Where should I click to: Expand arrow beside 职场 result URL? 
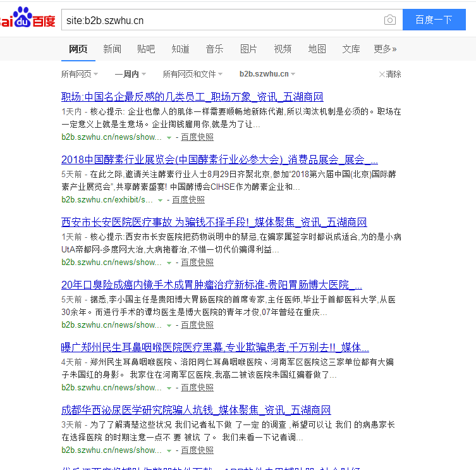tap(169, 138)
